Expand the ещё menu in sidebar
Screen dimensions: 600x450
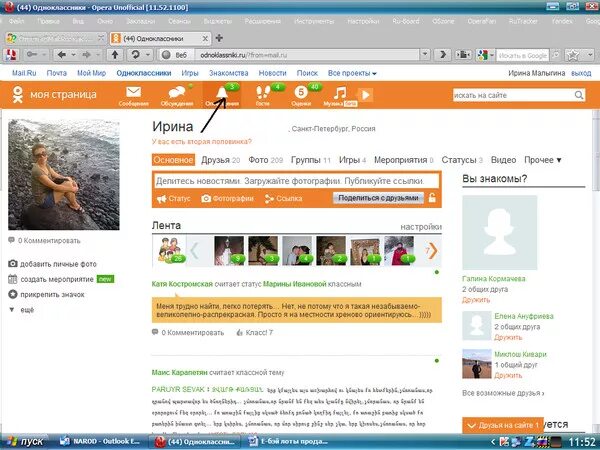coord(22,310)
